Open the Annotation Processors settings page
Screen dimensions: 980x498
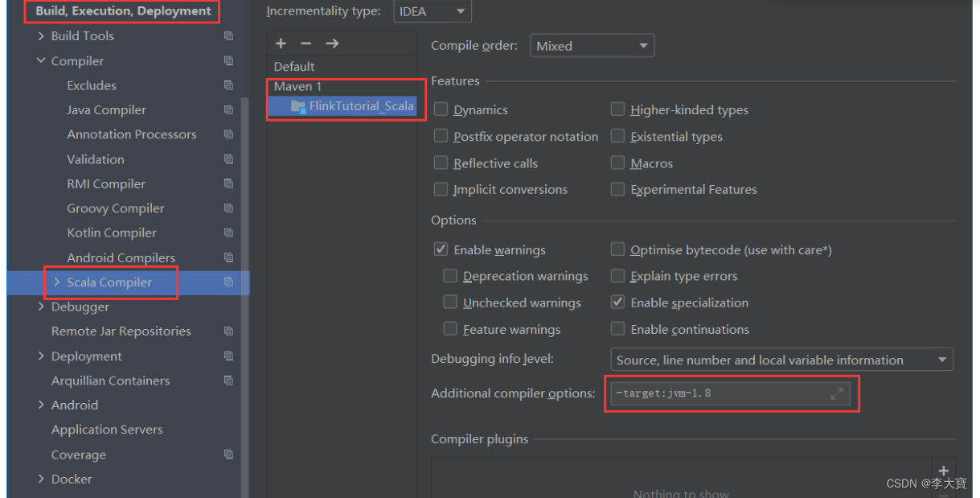coord(131,134)
